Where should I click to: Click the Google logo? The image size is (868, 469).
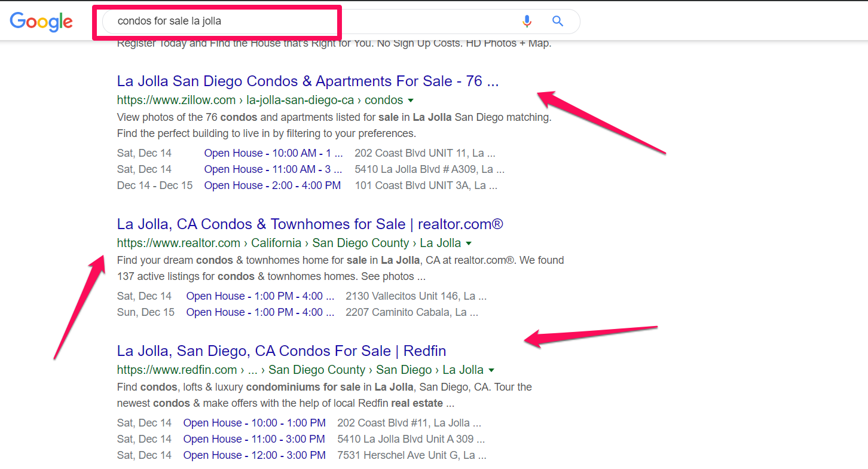41,22
